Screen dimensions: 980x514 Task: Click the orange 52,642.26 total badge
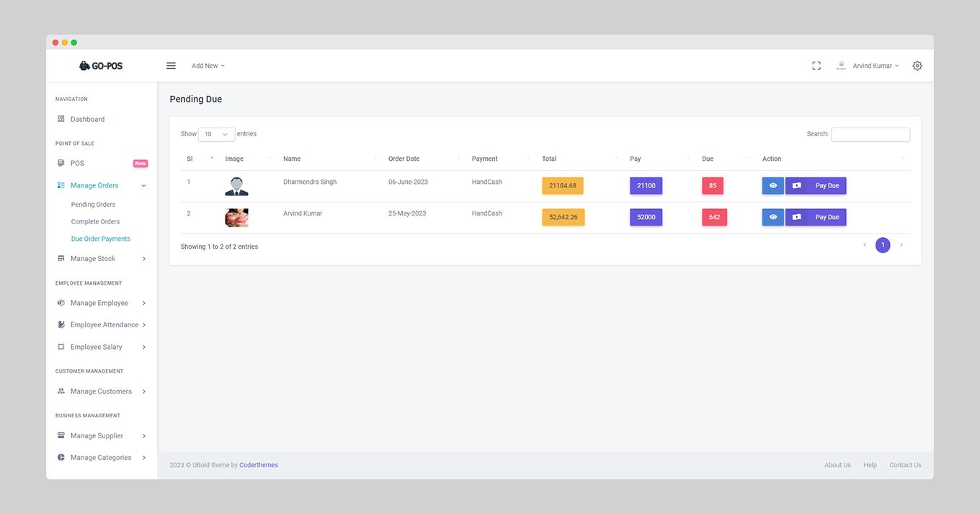(x=563, y=217)
